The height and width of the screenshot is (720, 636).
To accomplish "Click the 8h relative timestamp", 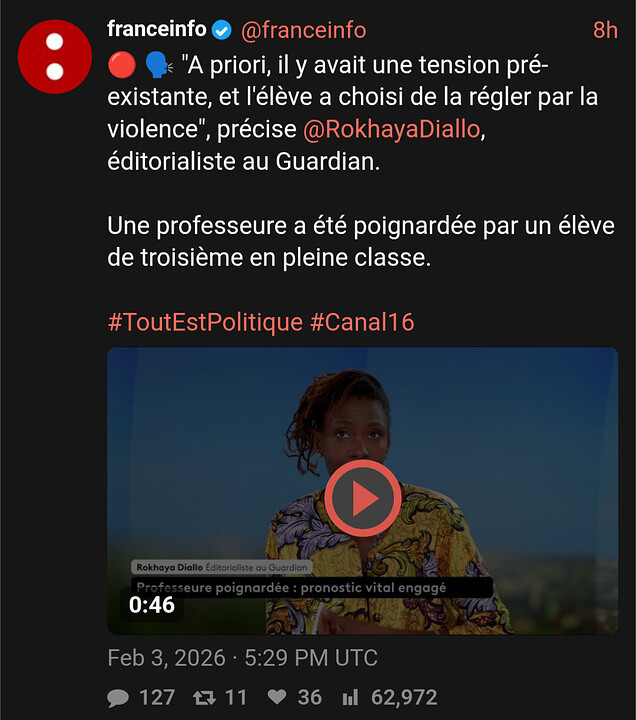I will (x=605, y=30).
